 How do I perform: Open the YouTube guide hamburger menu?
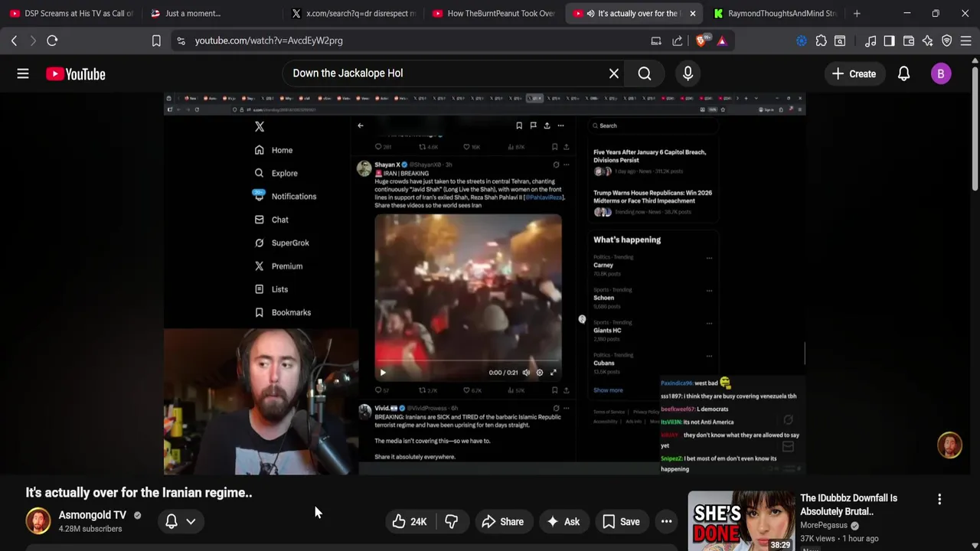pos(23,73)
